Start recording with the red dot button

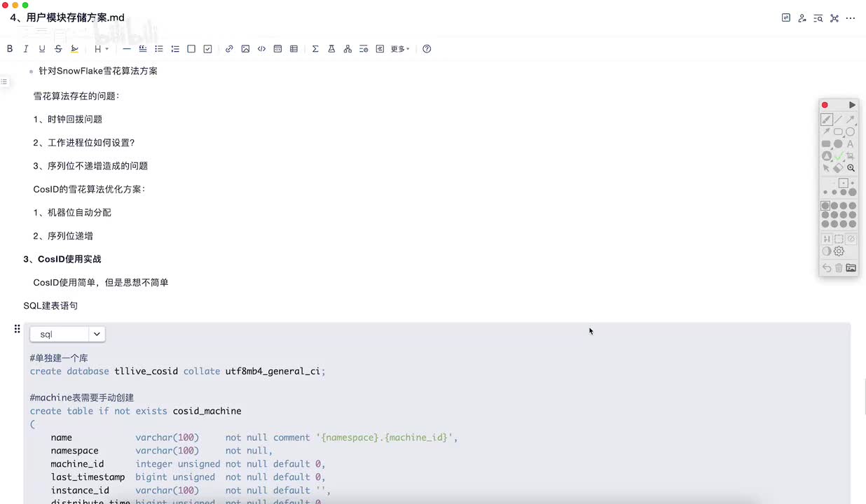tap(825, 105)
